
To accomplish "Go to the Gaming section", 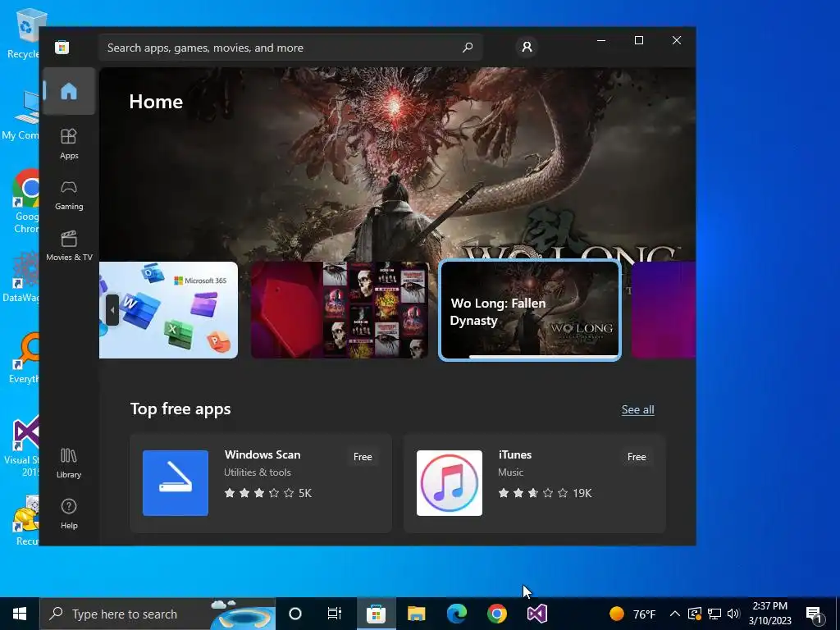I will [69, 195].
